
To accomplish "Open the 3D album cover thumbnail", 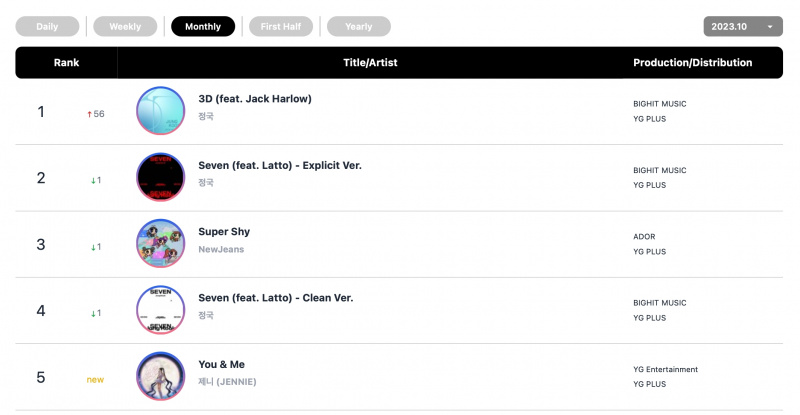I will click(x=161, y=111).
